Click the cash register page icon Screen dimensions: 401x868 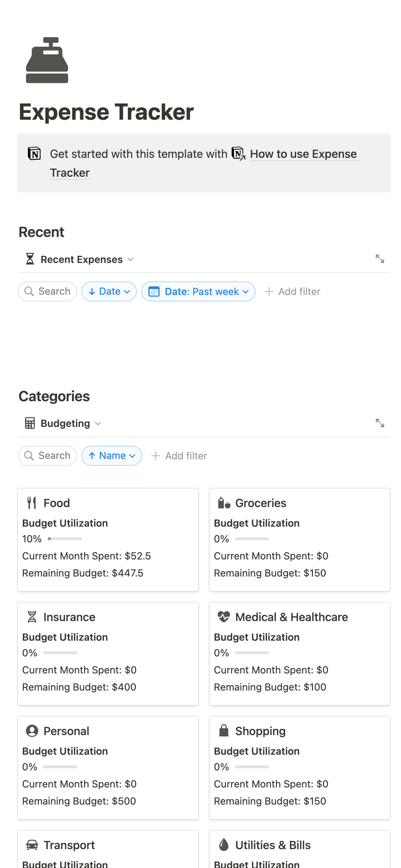(x=47, y=60)
